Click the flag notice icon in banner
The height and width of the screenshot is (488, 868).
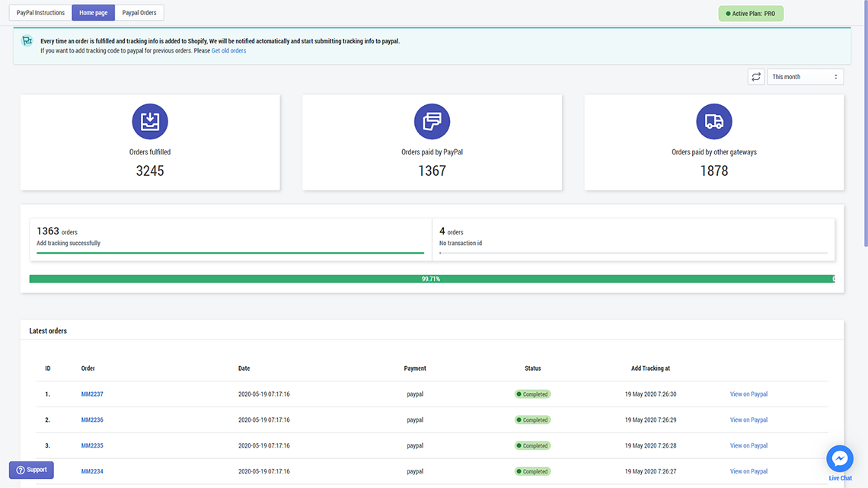pyautogui.click(x=27, y=41)
